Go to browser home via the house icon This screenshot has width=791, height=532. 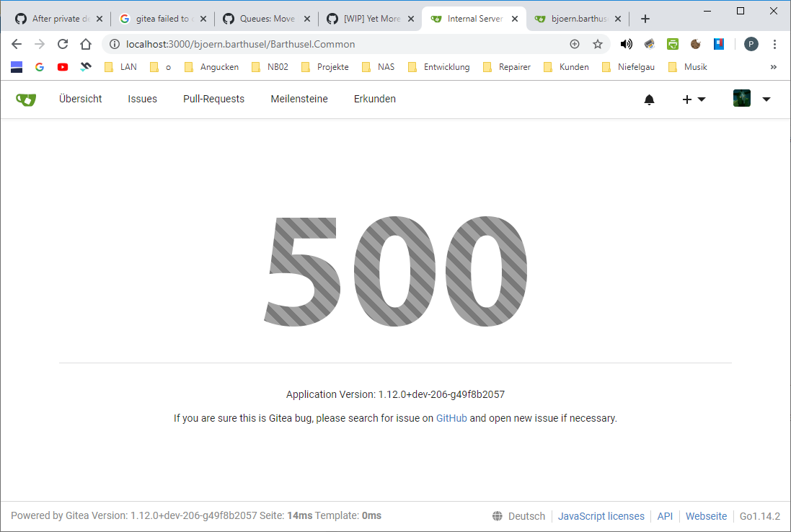tap(86, 45)
